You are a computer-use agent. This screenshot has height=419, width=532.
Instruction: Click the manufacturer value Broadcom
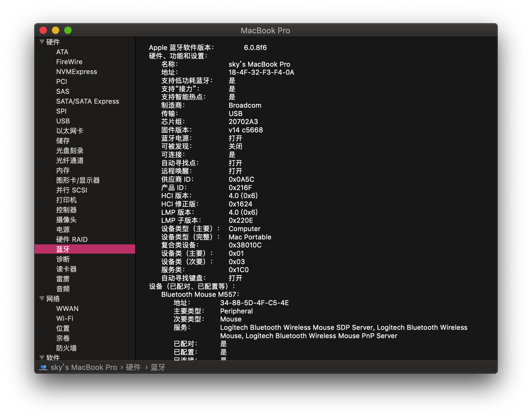245,105
